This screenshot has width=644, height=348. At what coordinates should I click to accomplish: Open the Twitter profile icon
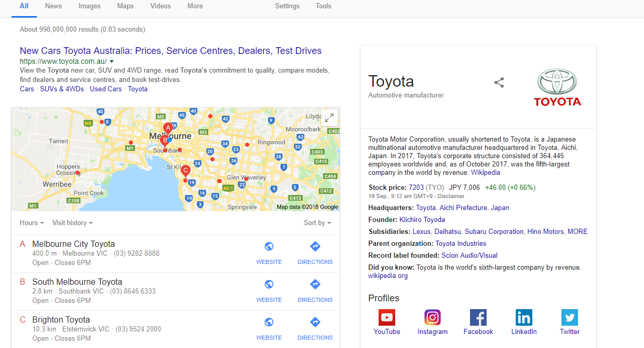coord(570,317)
